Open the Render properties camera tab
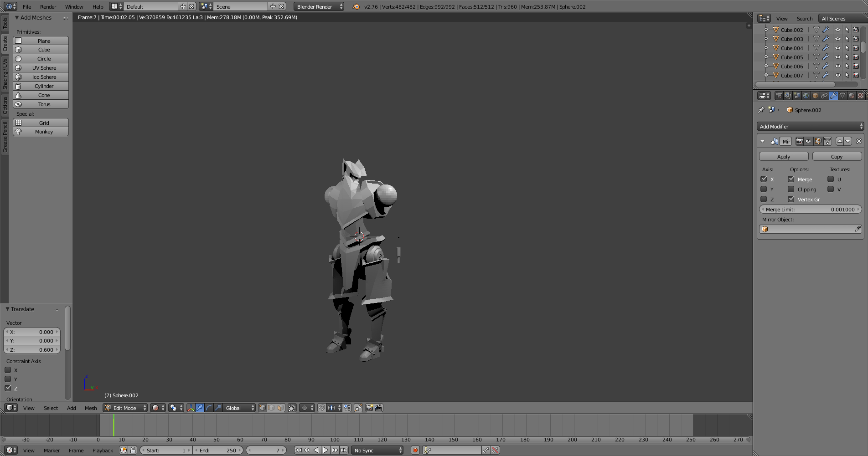The height and width of the screenshot is (456, 868). pyautogui.click(x=779, y=96)
